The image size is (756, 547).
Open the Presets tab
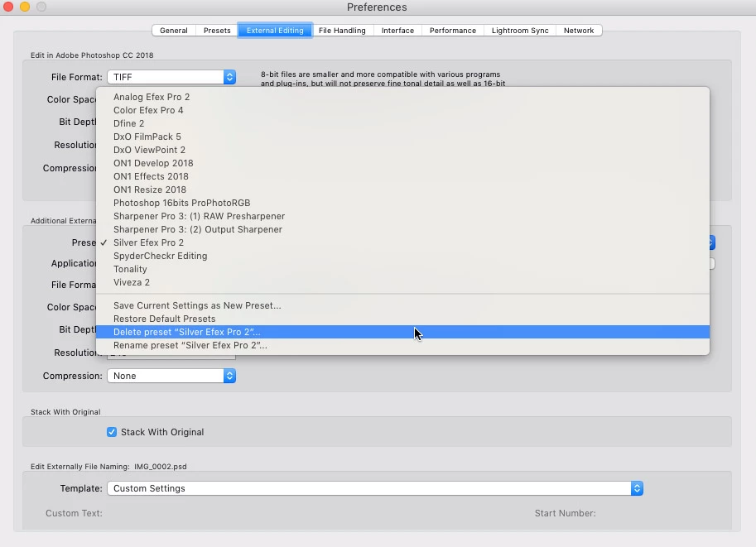pos(217,31)
